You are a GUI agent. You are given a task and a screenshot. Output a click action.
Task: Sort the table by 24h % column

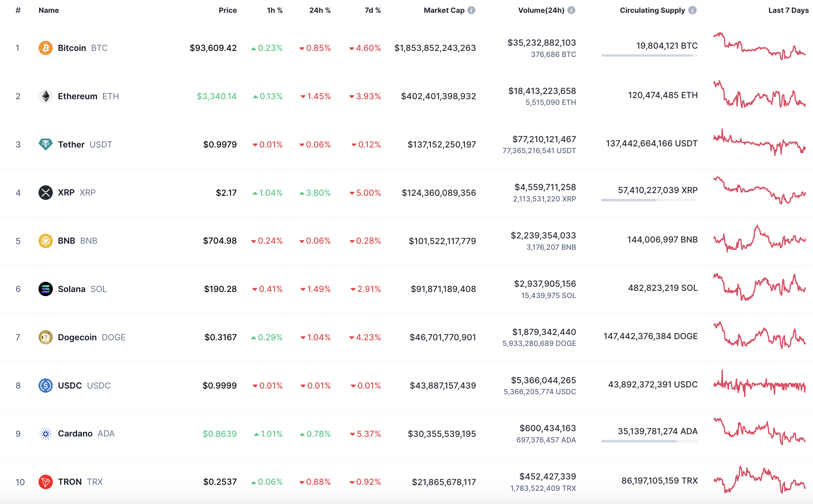point(320,10)
